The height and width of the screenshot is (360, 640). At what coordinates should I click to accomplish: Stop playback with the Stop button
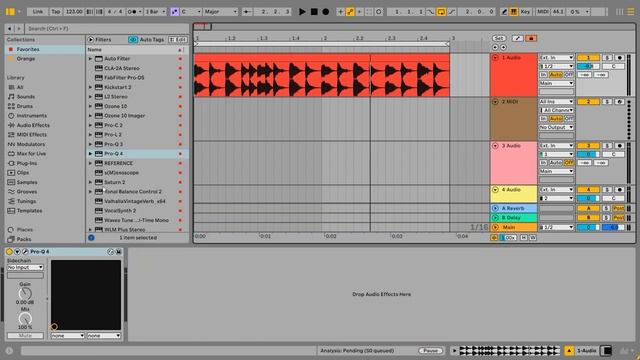tap(314, 12)
